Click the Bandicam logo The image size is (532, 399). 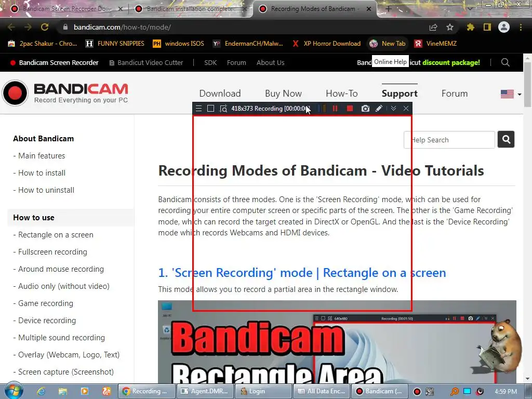65,92
